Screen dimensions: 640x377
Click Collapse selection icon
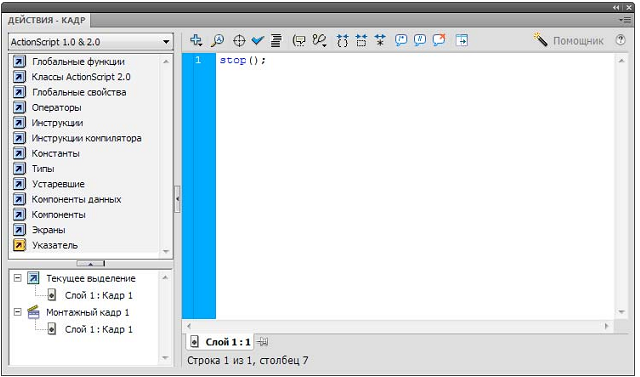tap(361, 40)
